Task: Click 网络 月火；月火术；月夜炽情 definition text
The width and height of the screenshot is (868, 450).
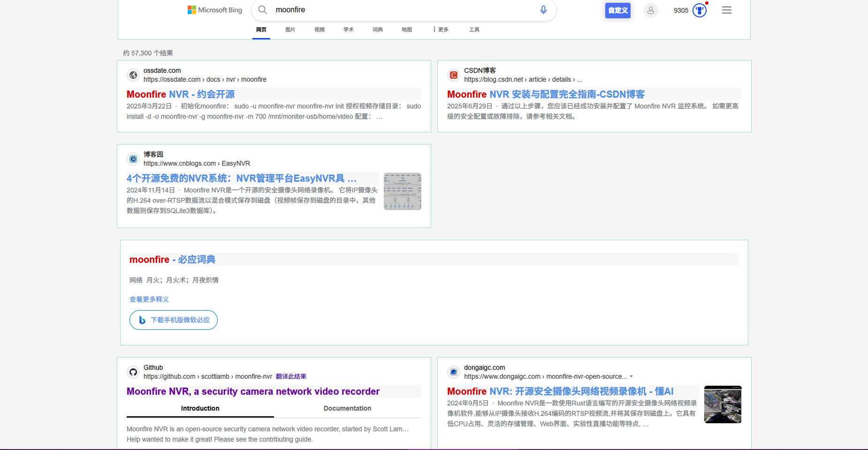Action: point(174,280)
